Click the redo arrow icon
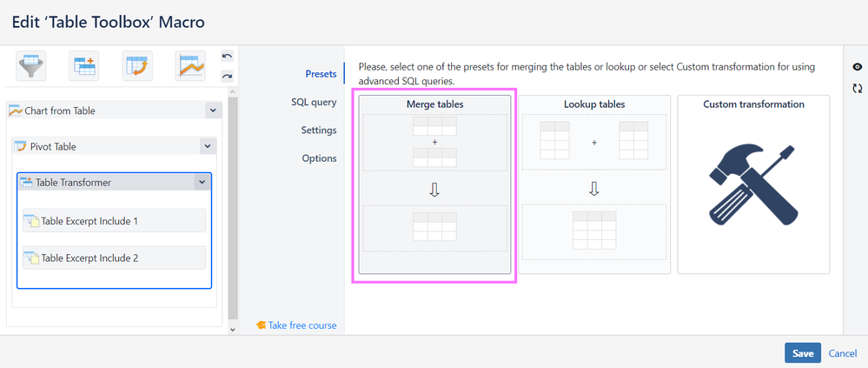The height and width of the screenshot is (368, 868). pyautogui.click(x=227, y=77)
